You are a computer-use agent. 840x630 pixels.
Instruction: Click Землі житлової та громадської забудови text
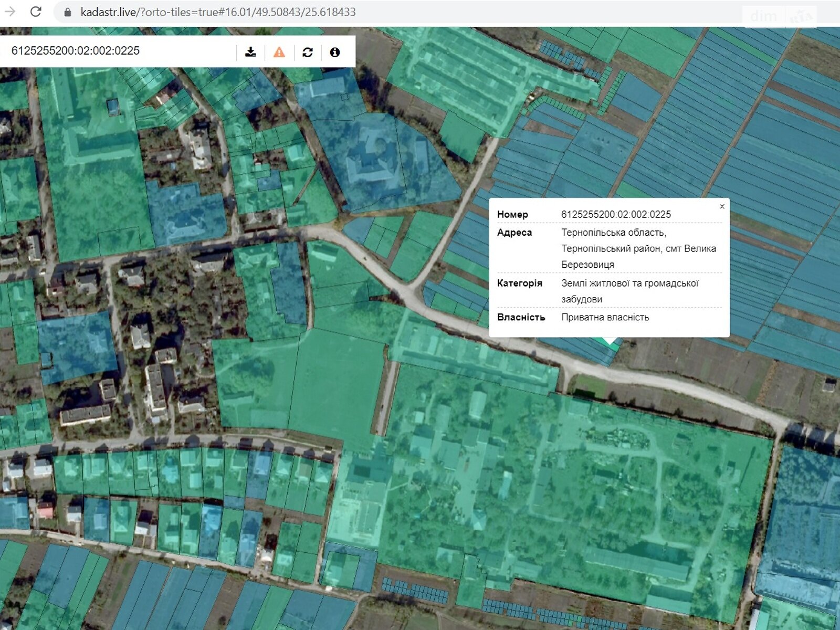tap(630, 291)
